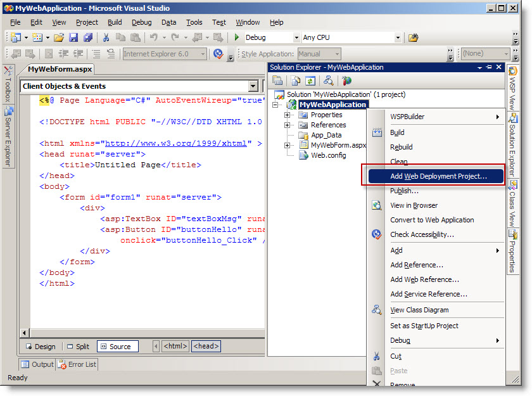Click the Open File folder icon
532x396 pixels.
pos(59,38)
